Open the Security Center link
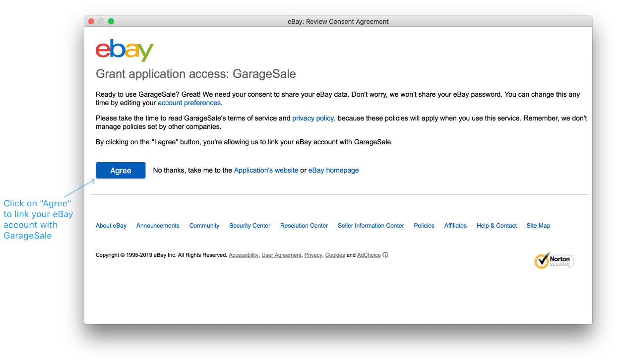 pos(249,226)
